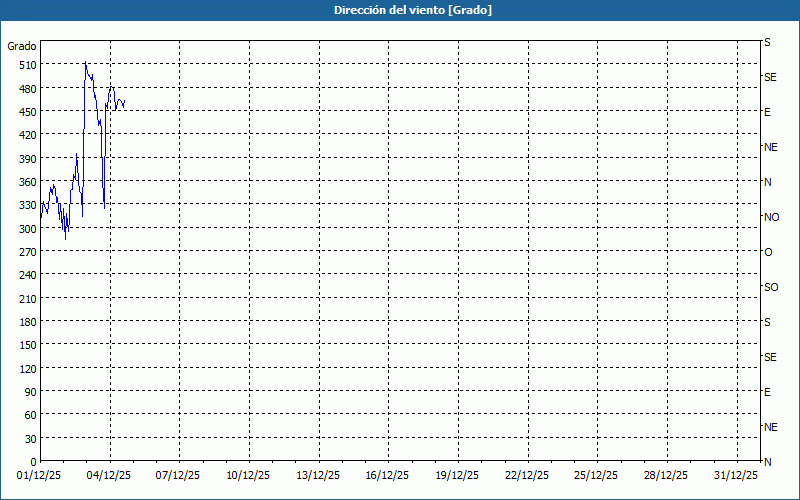
Task: Click the 01/12/25 date label
Action: click(x=39, y=476)
